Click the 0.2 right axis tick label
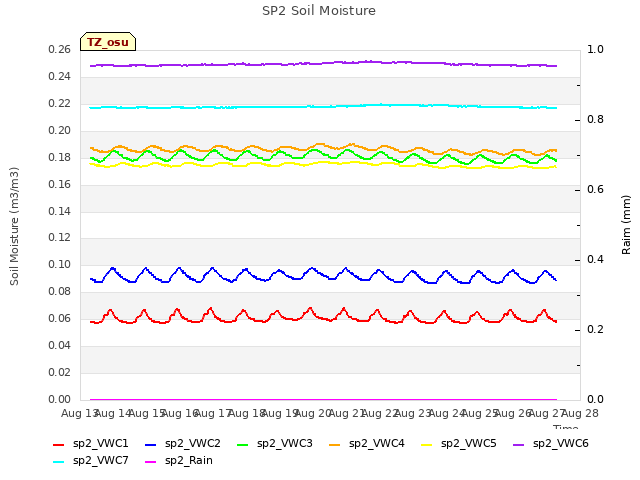The width and height of the screenshot is (640, 480). pos(595,330)
